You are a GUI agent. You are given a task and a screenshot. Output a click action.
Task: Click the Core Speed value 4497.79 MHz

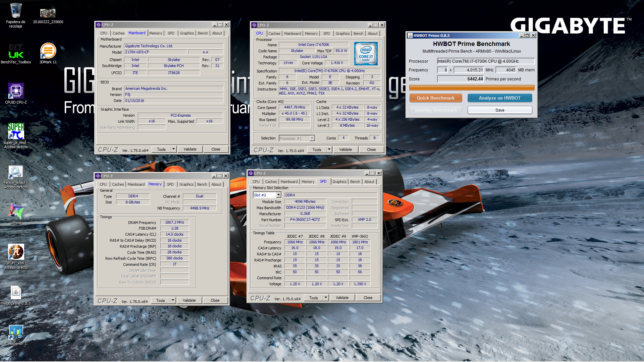pyautogui.click(x=294, y=108)
